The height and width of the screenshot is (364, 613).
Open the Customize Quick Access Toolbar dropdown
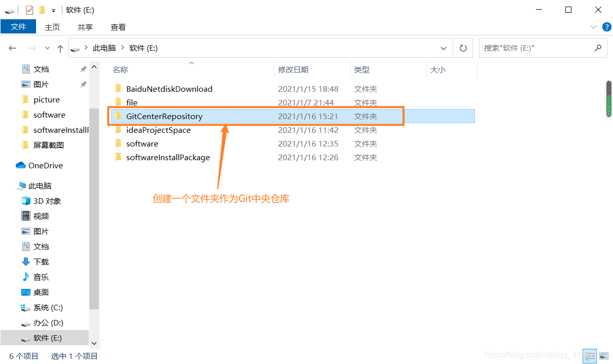tap(53, 10)
